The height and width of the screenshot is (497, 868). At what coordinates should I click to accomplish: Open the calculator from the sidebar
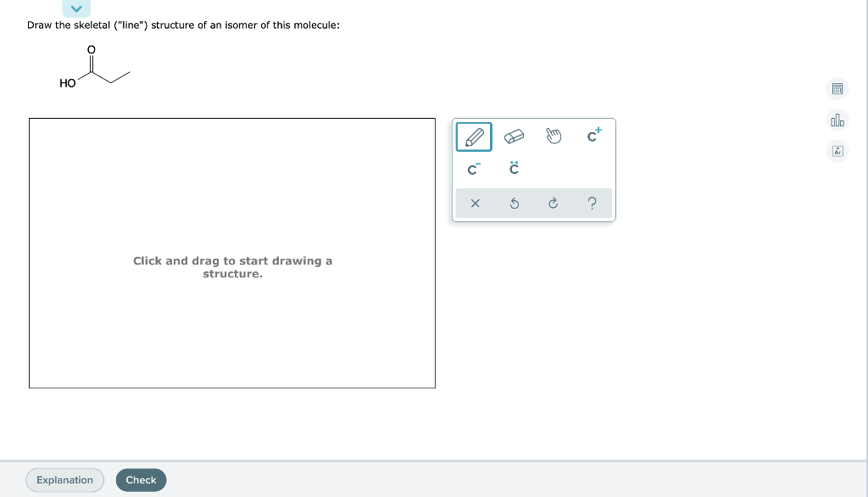837,88
